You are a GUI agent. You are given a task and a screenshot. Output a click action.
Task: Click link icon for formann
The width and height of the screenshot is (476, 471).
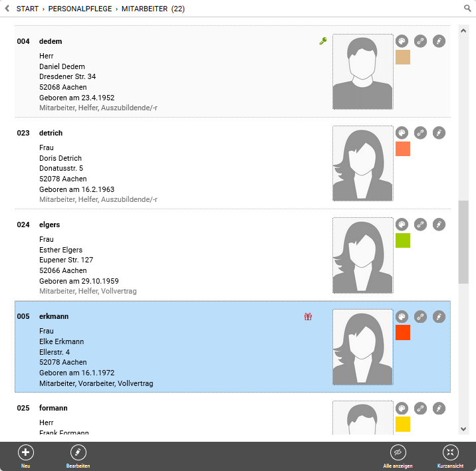coord(420,408)
